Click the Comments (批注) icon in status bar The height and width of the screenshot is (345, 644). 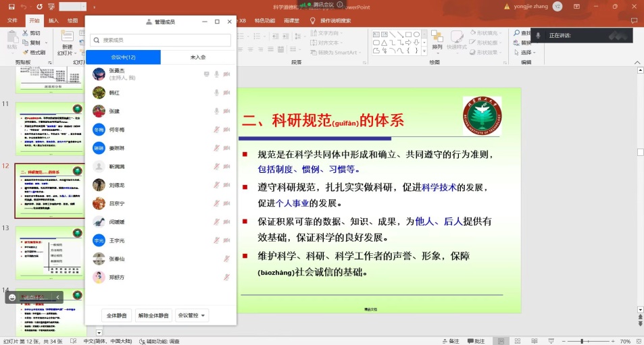tap(476, 341)
